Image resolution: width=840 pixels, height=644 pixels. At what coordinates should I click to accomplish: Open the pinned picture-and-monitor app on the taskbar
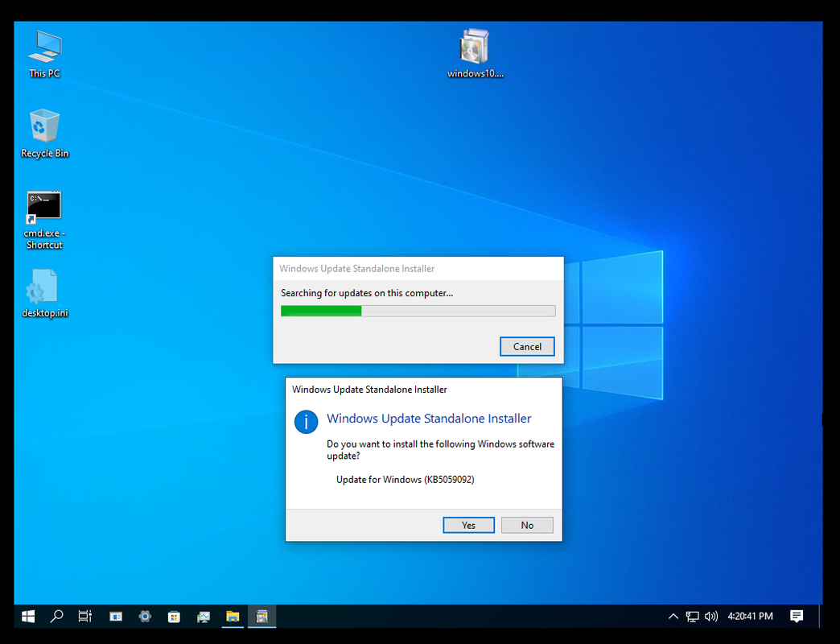[x=203, y=616]
